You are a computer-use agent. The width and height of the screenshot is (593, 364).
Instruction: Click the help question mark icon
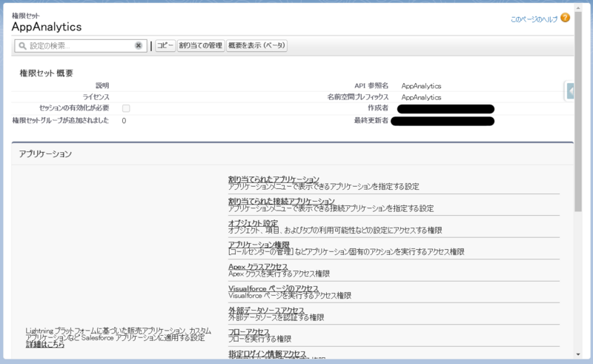click(x=565, y=18)
